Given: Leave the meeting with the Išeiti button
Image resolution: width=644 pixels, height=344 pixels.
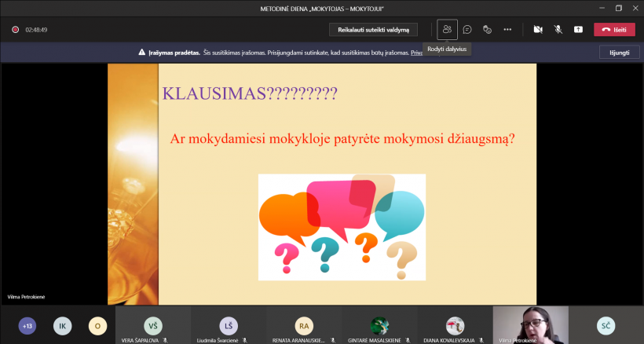Looking at the screenshot, I should point(614,30).
